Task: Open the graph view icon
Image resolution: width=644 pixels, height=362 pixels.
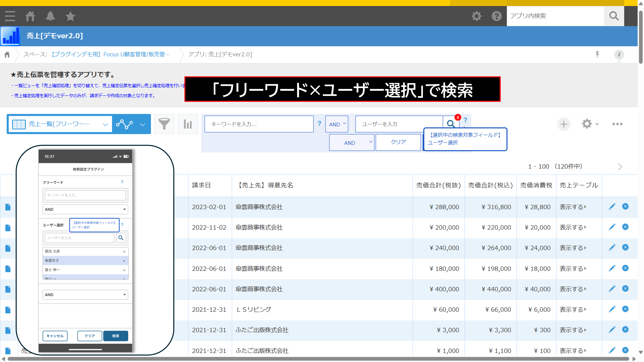Action: (124, 124)
